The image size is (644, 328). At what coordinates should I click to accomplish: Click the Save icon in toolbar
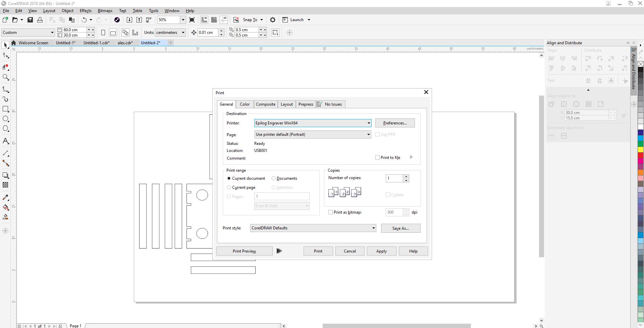click(30, 20)
